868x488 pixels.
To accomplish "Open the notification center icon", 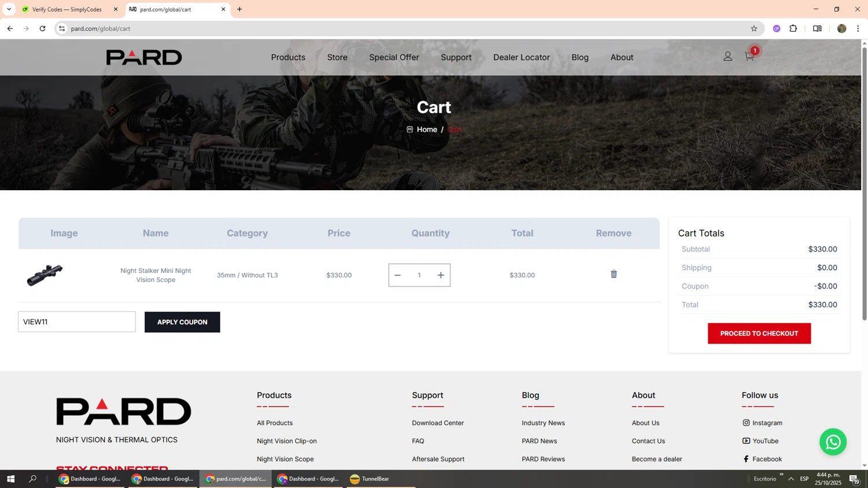I will pos(854,479).
